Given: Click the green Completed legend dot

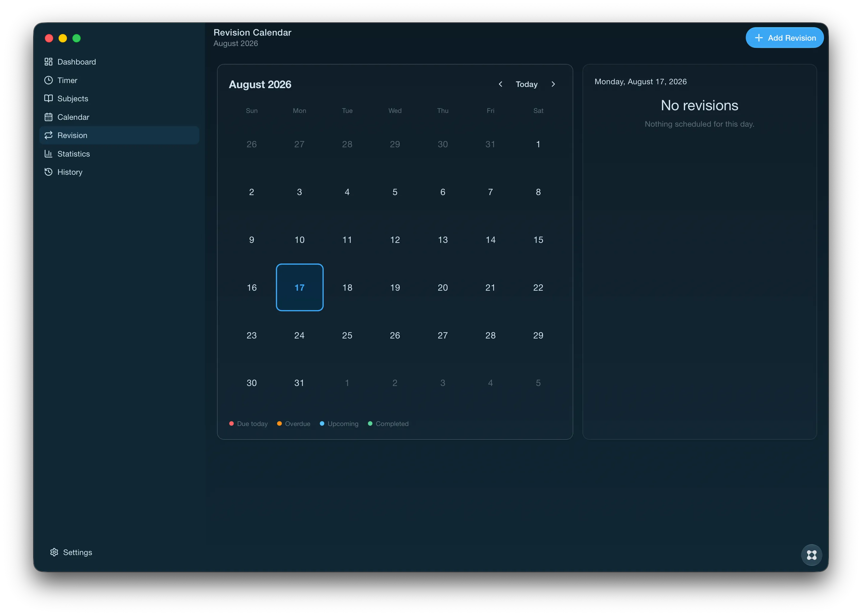Looking at the screenshot, I should tap(370, 423).
